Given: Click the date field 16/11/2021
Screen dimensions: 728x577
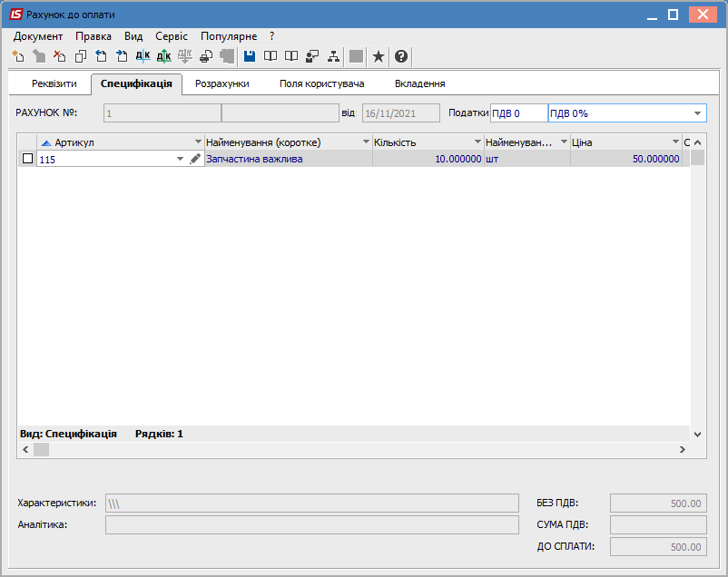Looking at the screenshot, I should click(x=400, y=113).
